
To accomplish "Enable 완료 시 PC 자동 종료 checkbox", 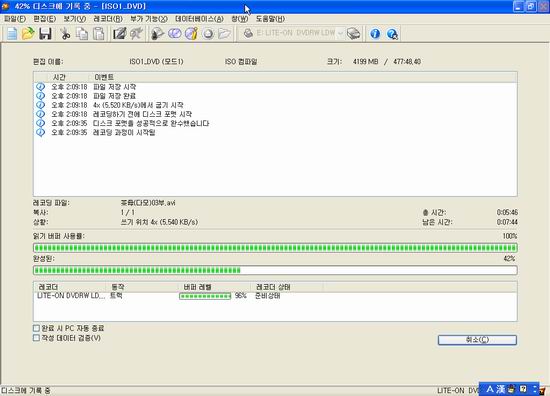I will [36, 328].
